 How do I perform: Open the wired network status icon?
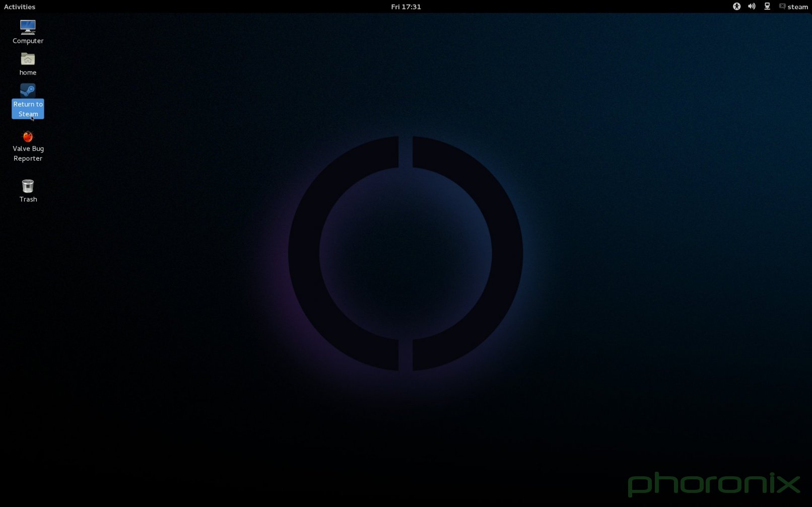point(767,7)
